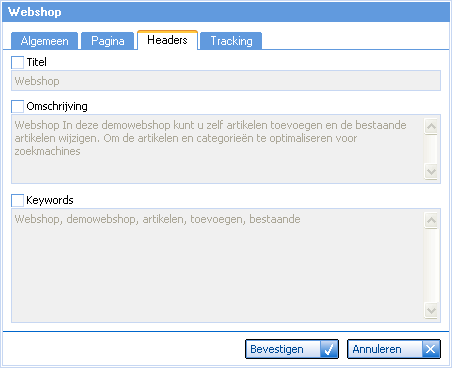The width and height of the screenshot is (452, 368).
Task: Click the Omschrijving scrollbar up arrow
Action: (431, 126)
